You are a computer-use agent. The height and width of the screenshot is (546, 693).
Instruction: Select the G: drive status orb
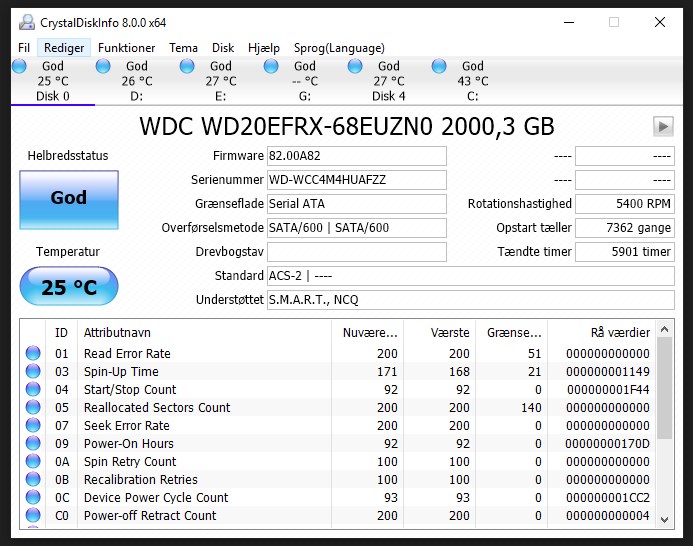point(271,66)
